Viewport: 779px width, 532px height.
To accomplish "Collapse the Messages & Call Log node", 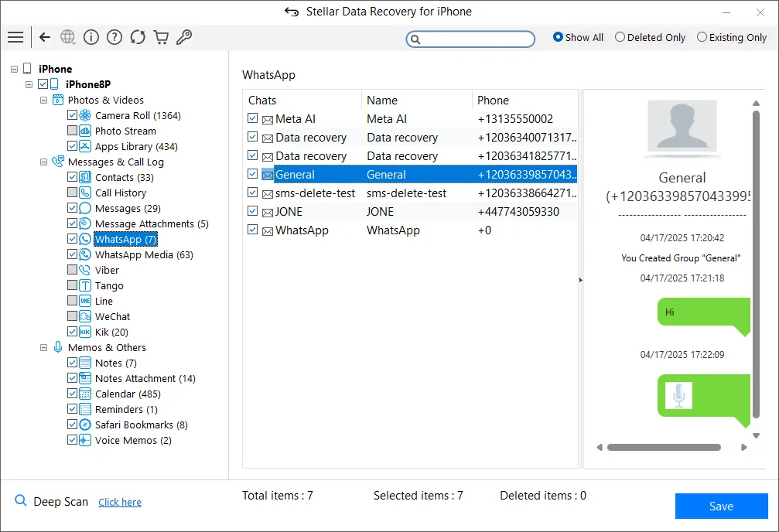I will point(43,162).
